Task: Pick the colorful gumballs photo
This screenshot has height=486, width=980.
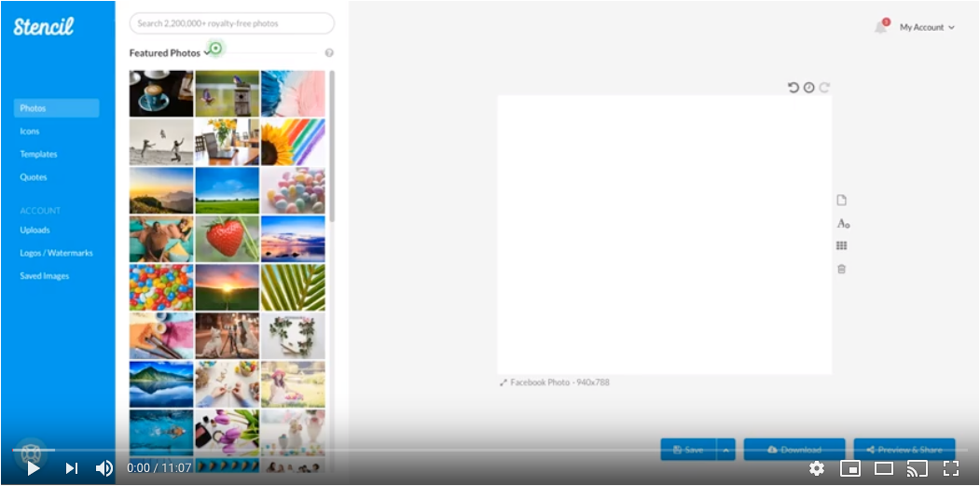Action: 161,287
